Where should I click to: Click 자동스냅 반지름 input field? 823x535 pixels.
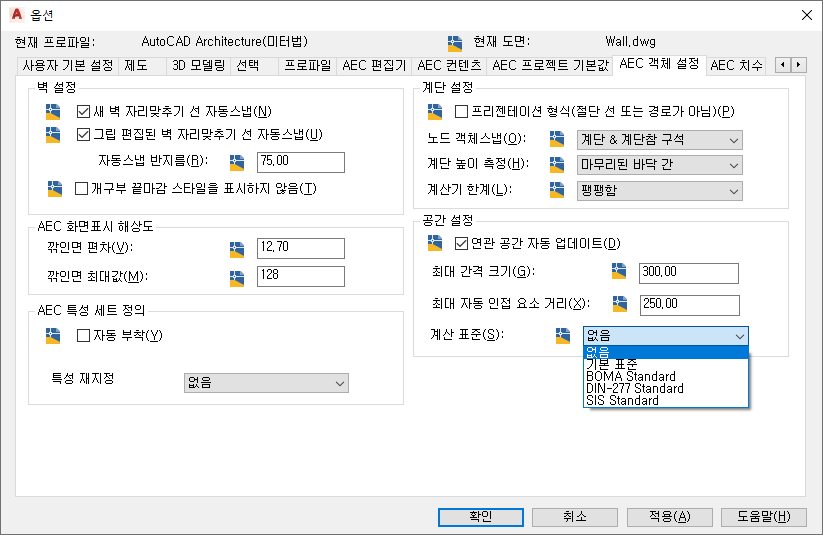click(301, 162)
